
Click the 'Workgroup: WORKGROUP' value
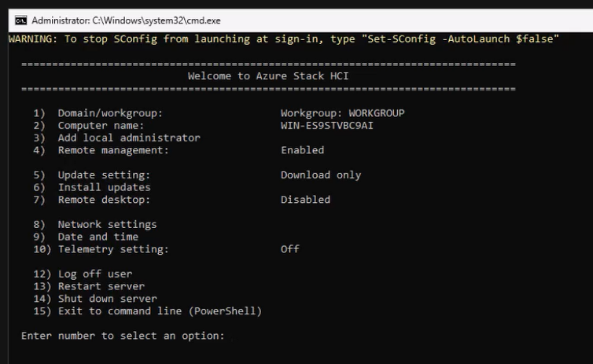(x=342, y=113)
